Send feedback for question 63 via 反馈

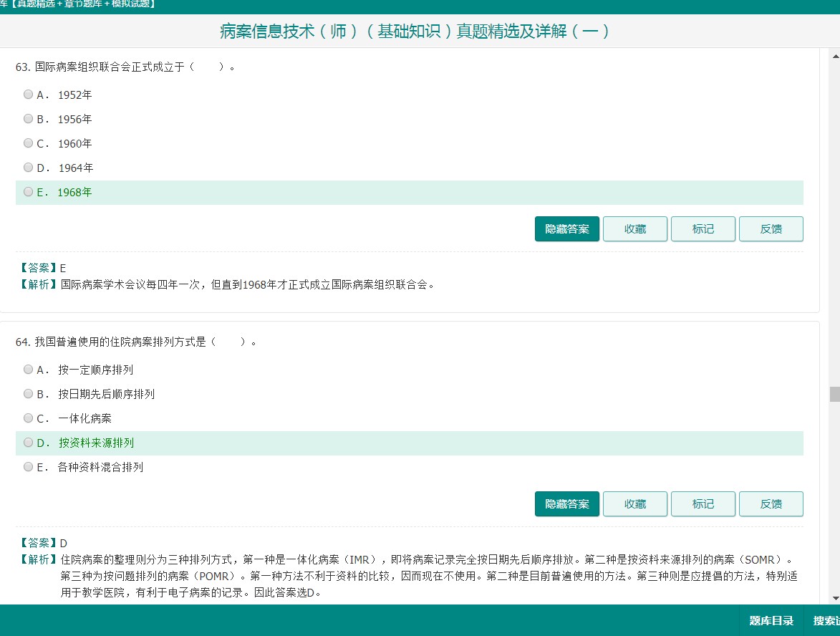click(771, 228)
